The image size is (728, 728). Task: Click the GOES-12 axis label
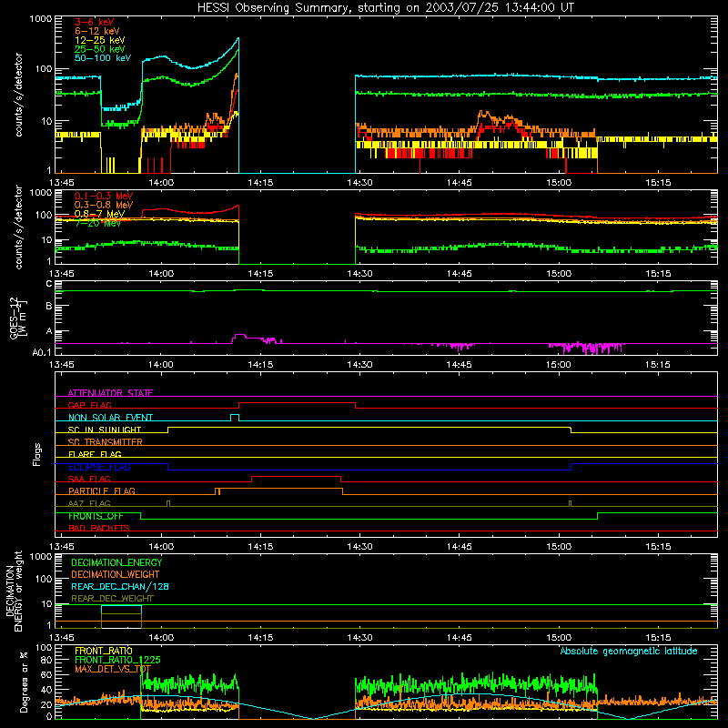coord(14,318)
